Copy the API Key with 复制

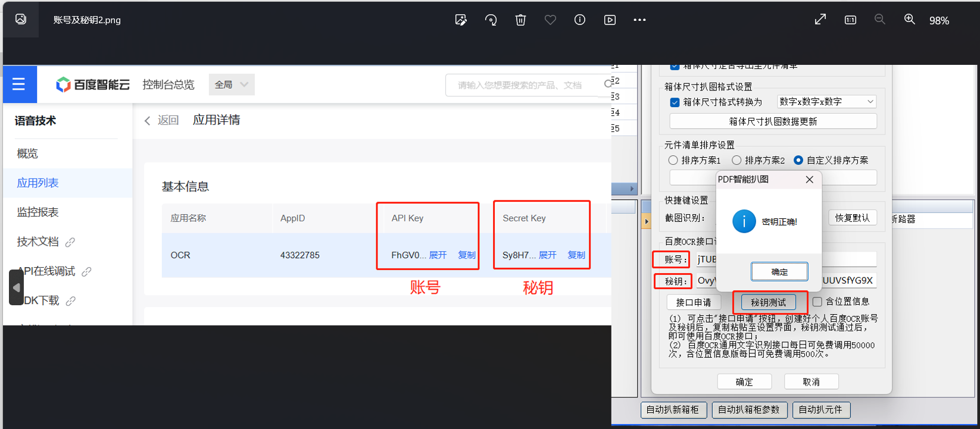(467, 255)
